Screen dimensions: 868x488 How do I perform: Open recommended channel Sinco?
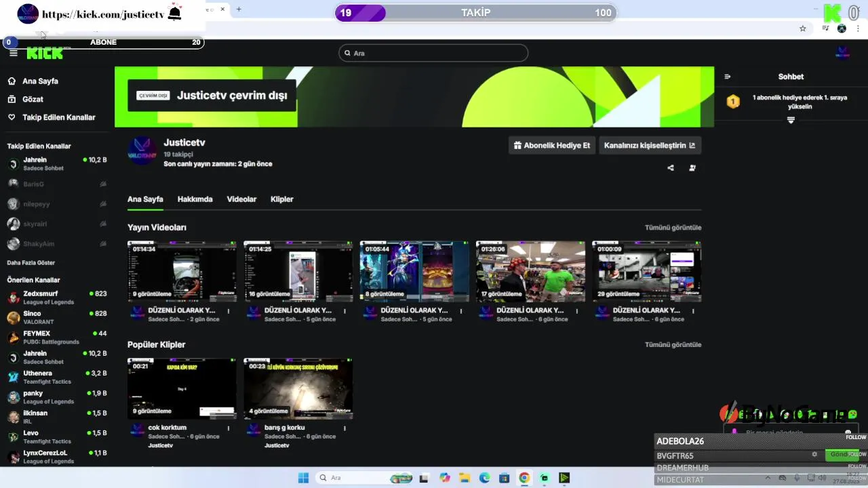click(57, 317)
